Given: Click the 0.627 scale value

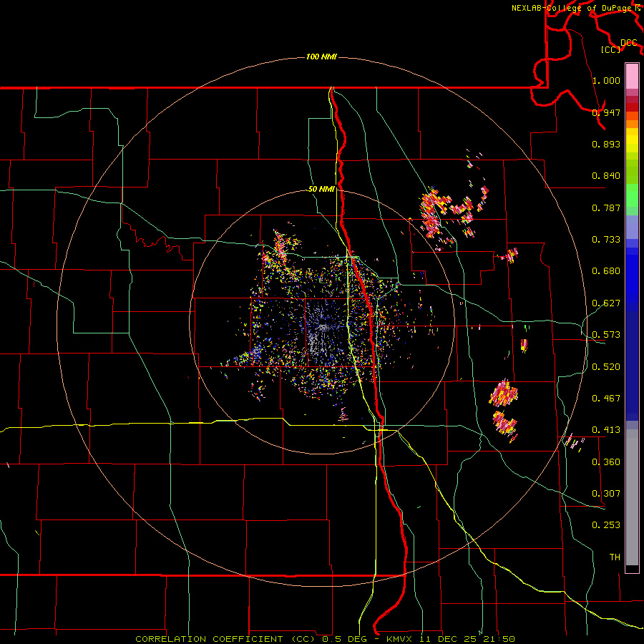Looking at the screenshot, I should tap(606, 303).
